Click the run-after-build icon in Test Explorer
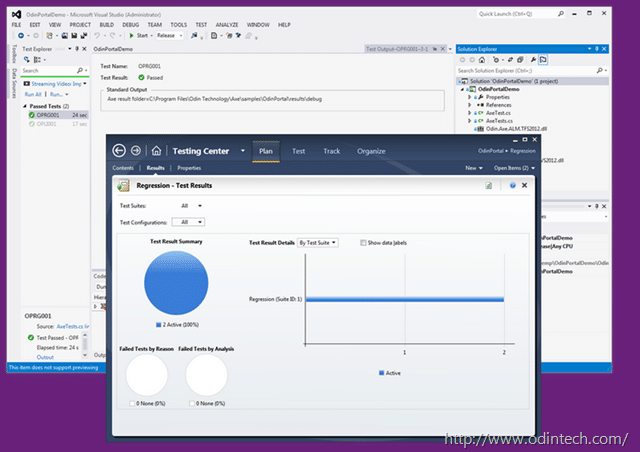 coord(27,60)
